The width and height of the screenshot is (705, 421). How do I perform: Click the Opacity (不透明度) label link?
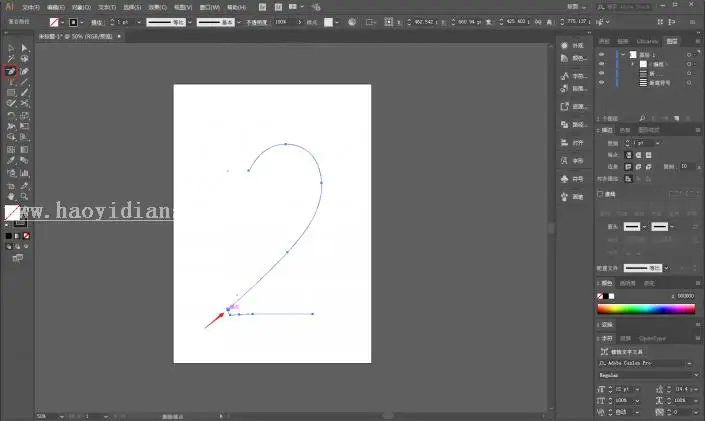(x=257, y=22)
